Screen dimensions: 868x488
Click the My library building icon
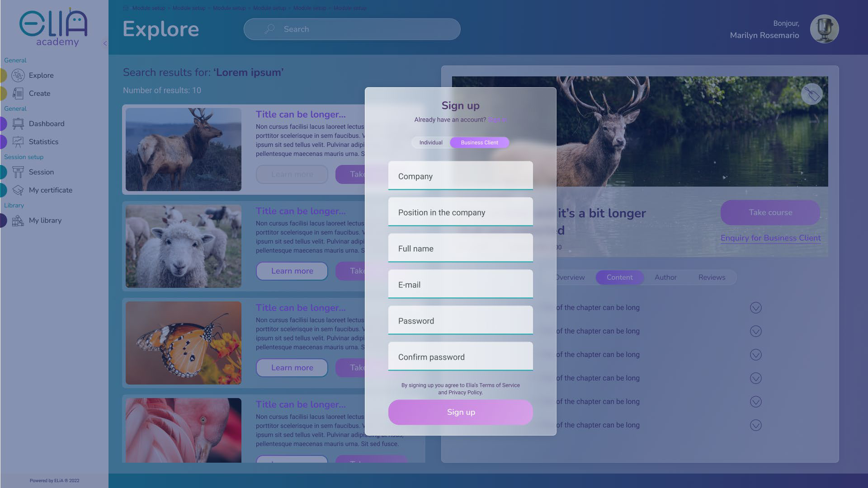click(x=18, y=221)
